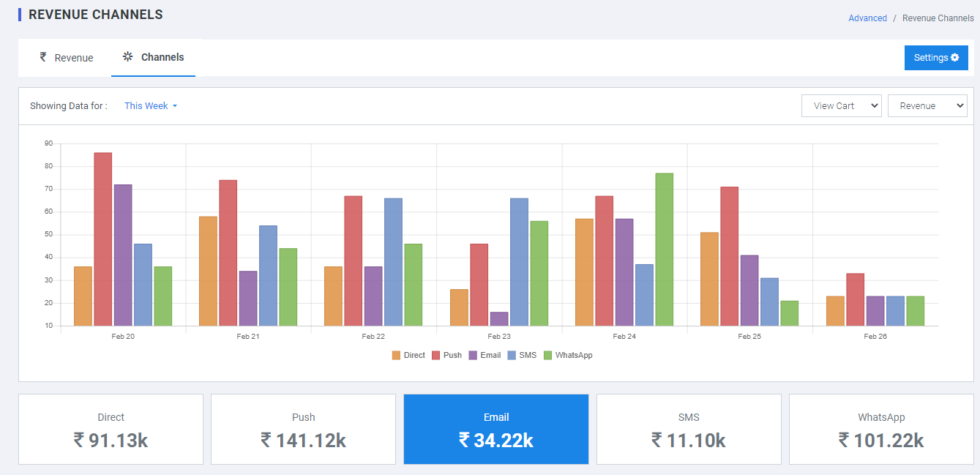Go to Advanced breadcrumb link
Image resolution: width=980 pixels, height=475 pixels.
(867, 18)
